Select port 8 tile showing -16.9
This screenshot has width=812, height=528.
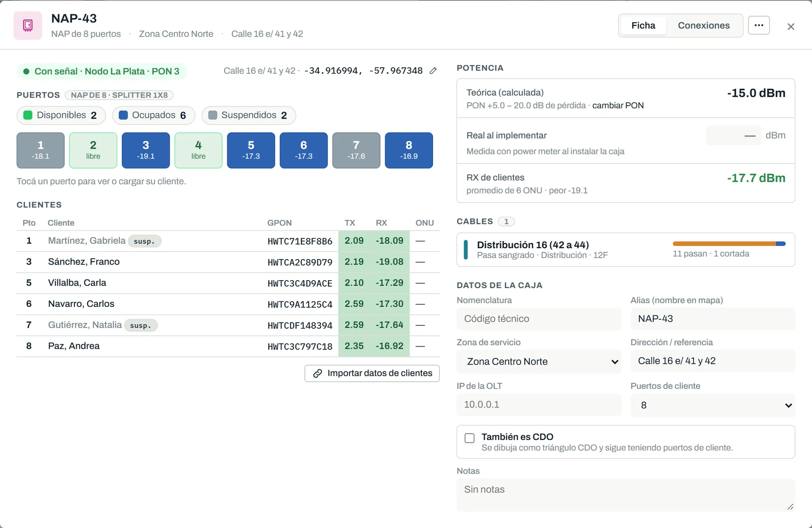pos(409,150)
